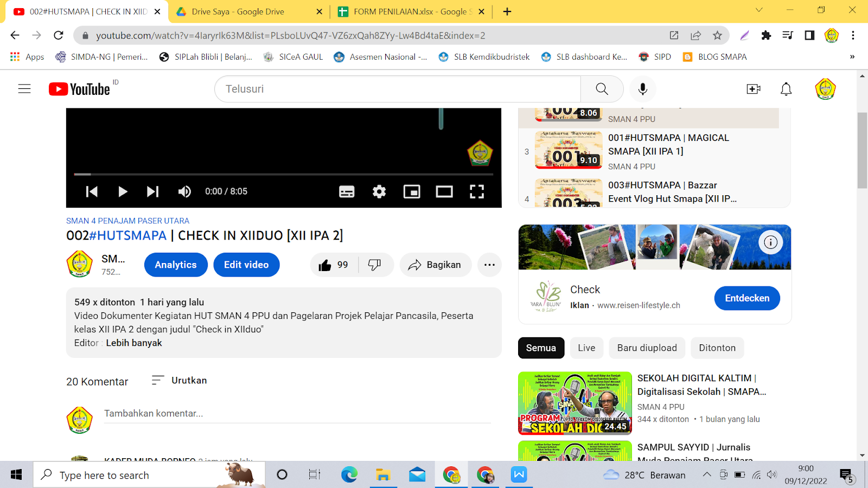Click the Tambahkan komentar field
Screen dimensions: 868x488
[x=297, y=413]
